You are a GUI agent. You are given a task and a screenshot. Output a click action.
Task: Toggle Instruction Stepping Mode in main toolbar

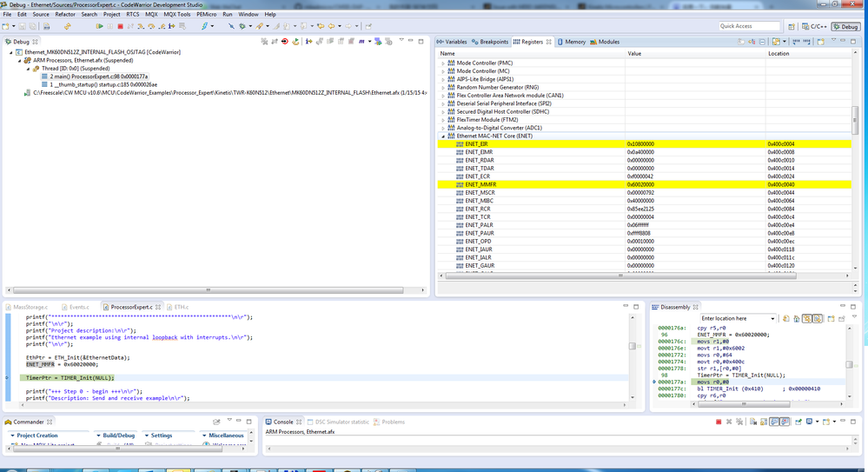[x=172, y=26]
